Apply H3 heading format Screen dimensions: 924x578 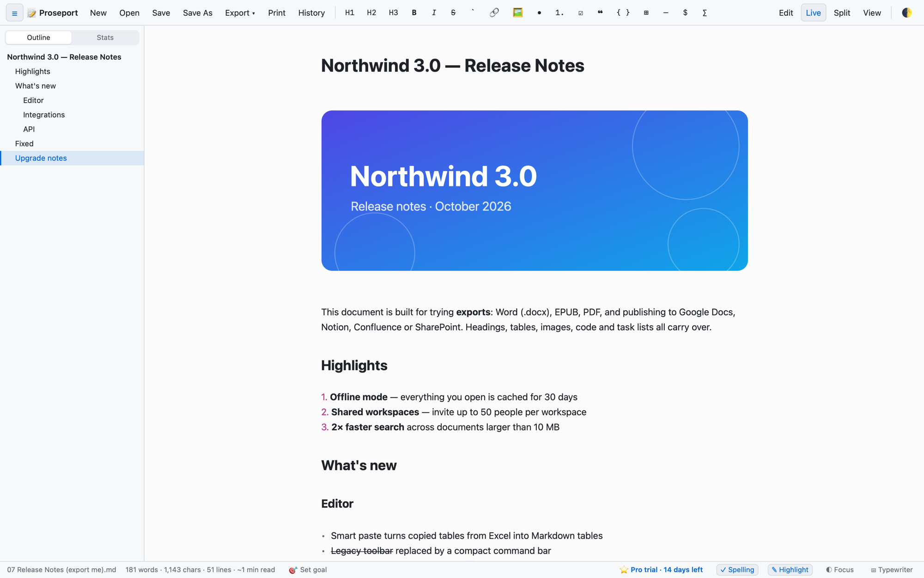click(393, 13)
